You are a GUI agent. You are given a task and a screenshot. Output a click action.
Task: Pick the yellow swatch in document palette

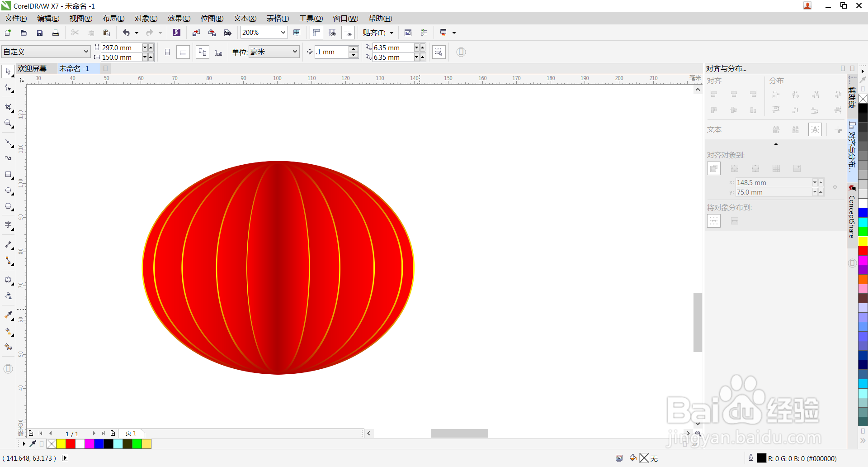[61, 444]
